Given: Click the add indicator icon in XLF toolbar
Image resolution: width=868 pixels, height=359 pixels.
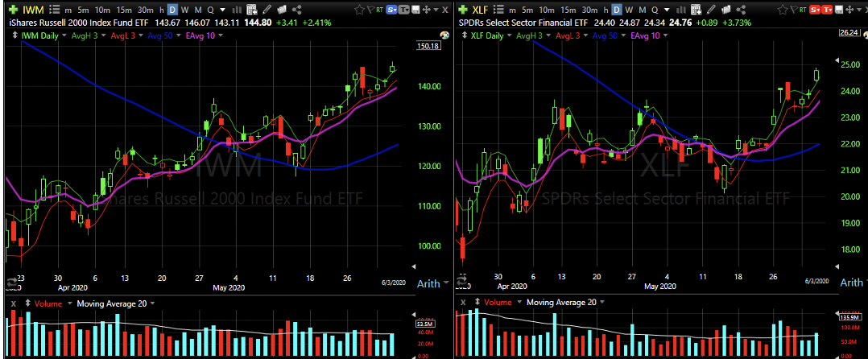Looking at the screenshot, I should tap(696, 10).
